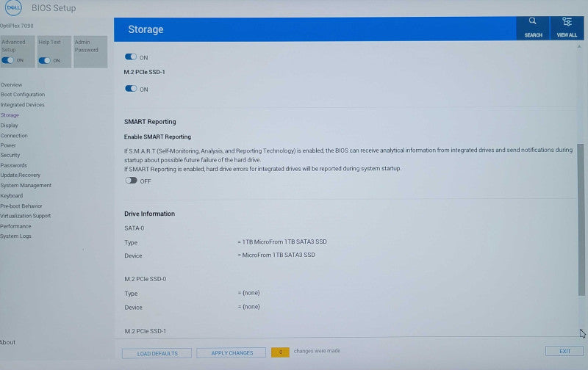The width and height of the screenshot is (588, 370).
Task: Click the vertical scrollbar thumb
Action: [x=581, y=220]
